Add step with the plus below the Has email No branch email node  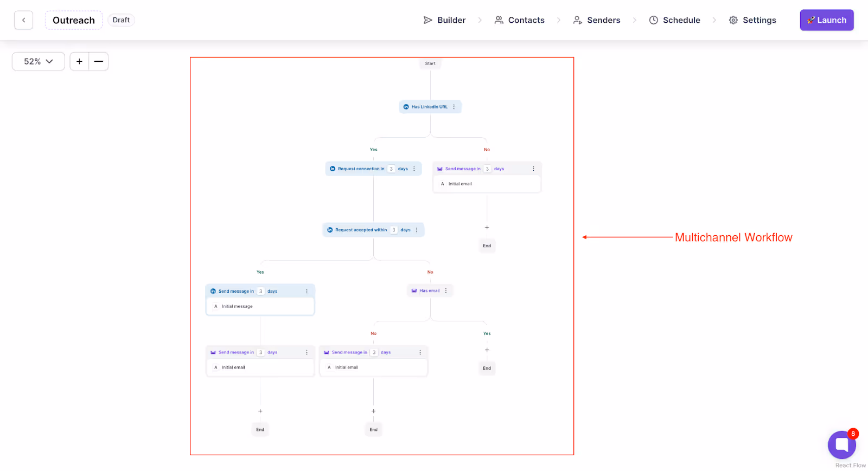point(373,411)
